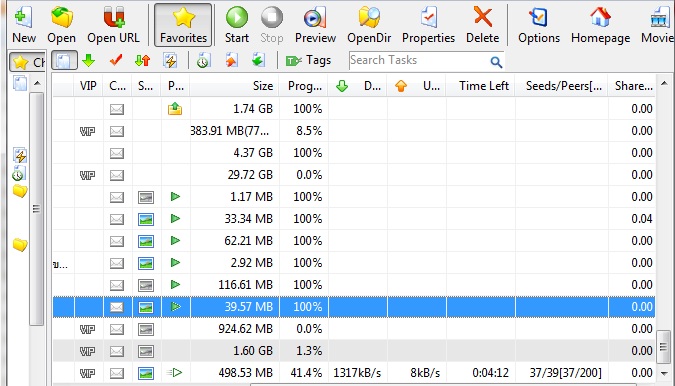This screenshot has height=386, width=675.
Task: Start the selected download task
Action: 237,25
